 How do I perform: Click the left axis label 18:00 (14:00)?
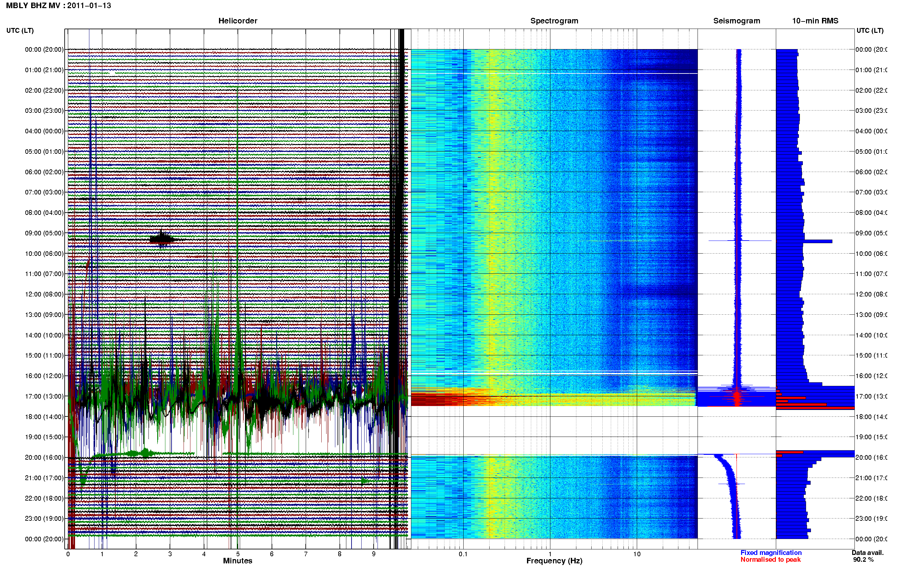click(x=44, y=417)
